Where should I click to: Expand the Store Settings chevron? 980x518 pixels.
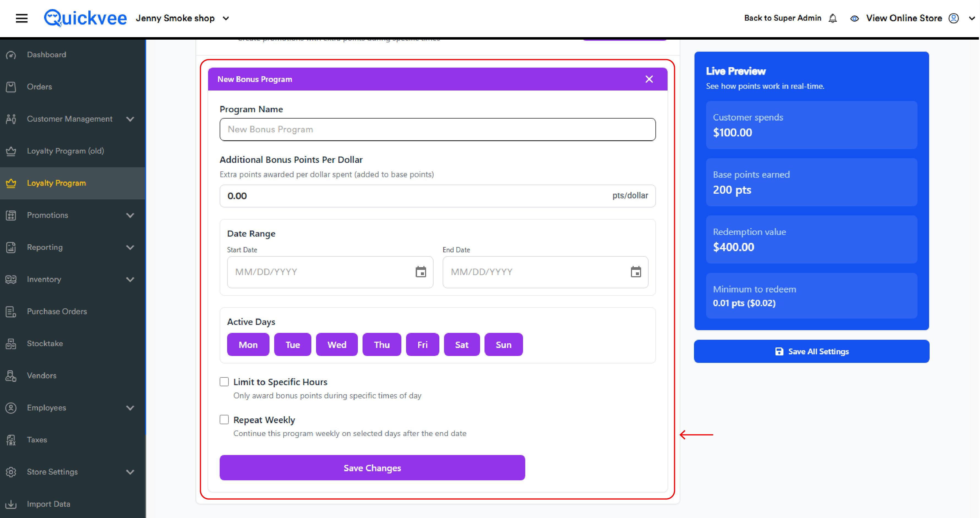click(130, 472)
